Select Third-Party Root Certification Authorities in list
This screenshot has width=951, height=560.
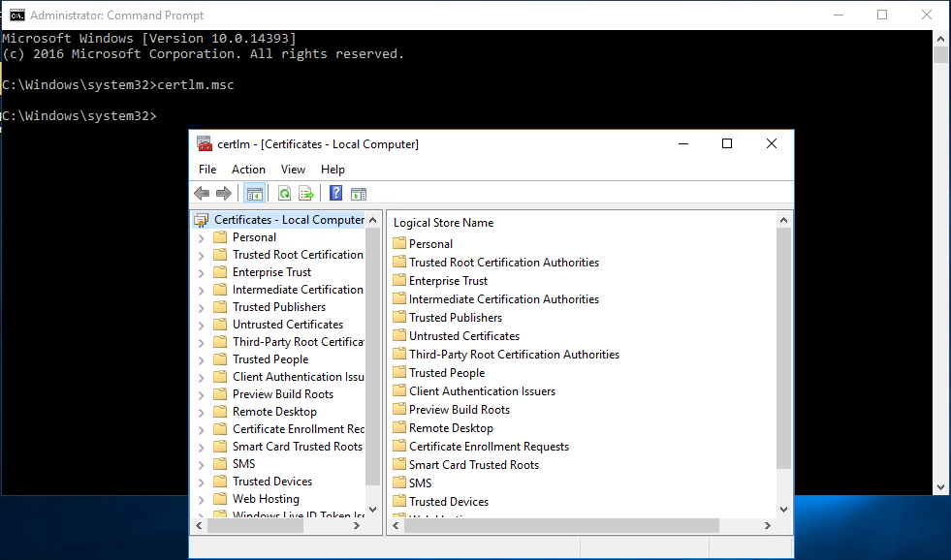[514, 354]
